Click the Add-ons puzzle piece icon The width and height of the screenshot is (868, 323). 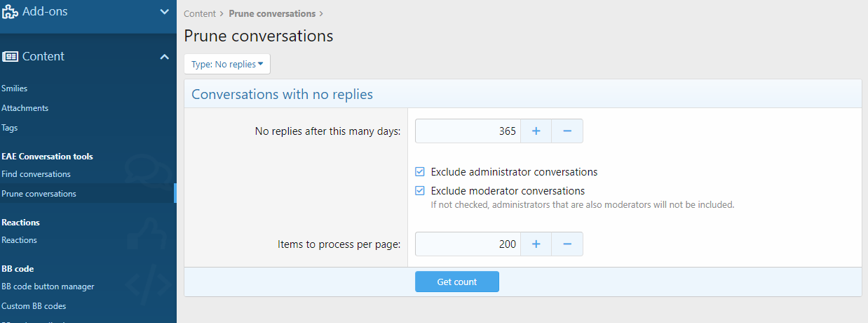click(x=10, y=12)
